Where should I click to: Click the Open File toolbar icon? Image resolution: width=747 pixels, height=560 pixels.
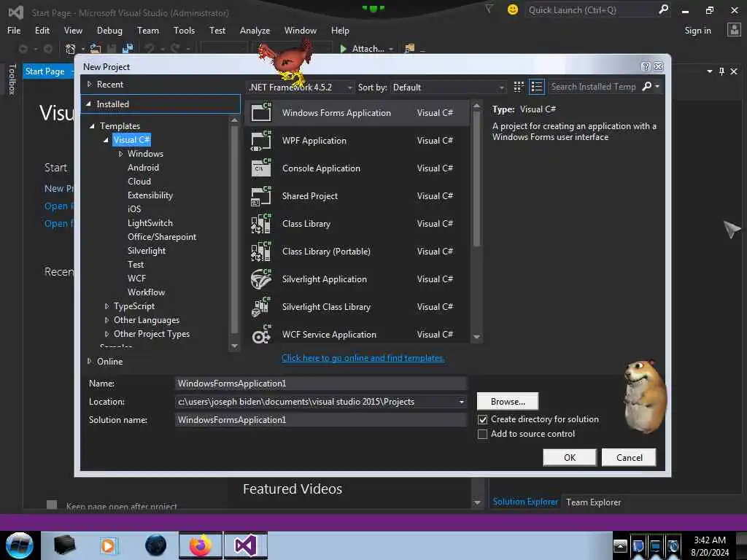click(x=96, y=49)
